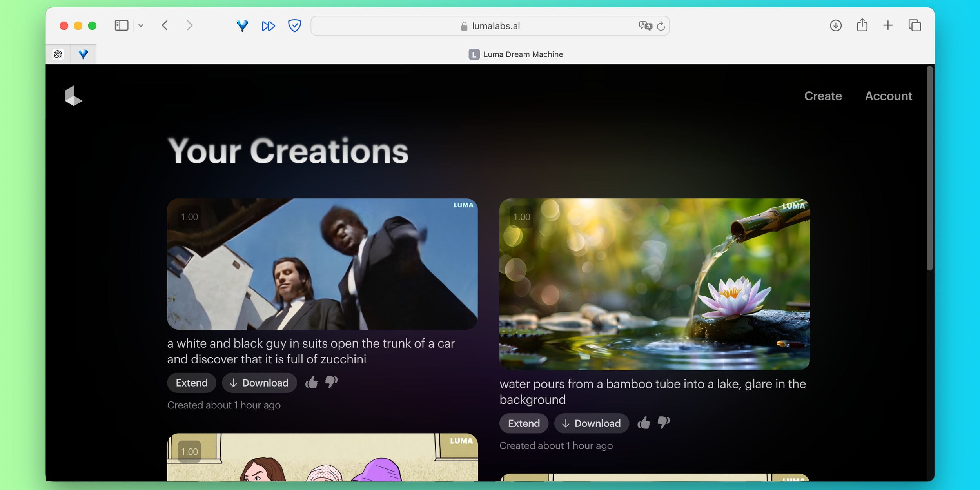
Task: Play the two men in suits thumbnail
Action: [x=322, y=264]
